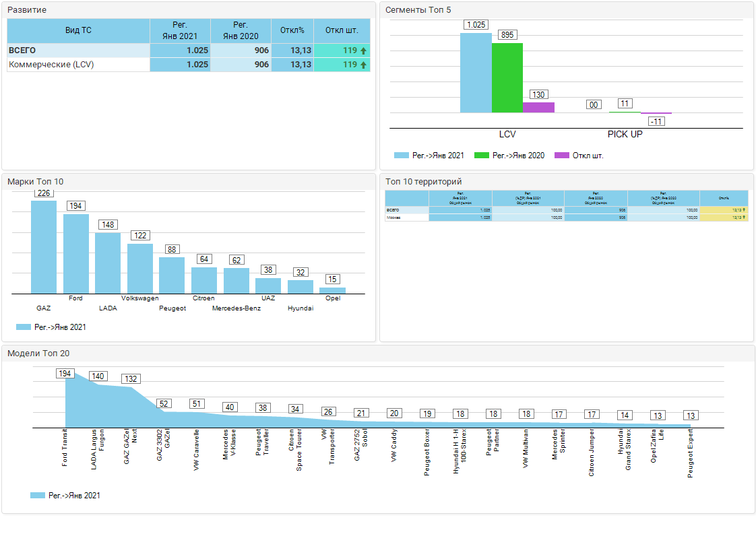Image resolution: width=756 pixels, height=534 pixels.
Task: Open Коммерческие (LCV) row label
Action: point(51,65)
